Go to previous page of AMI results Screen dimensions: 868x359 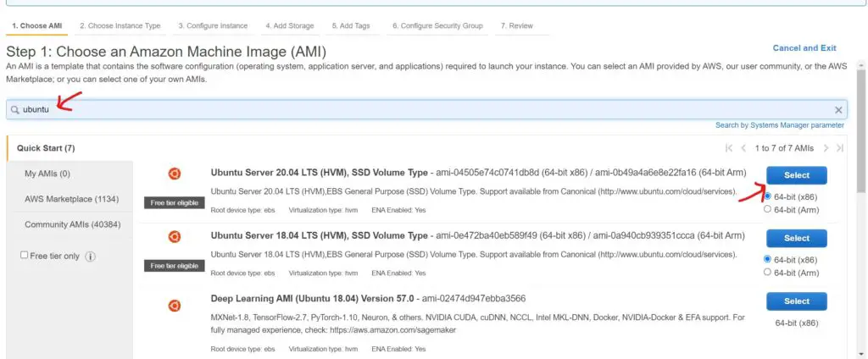[743, 148]
